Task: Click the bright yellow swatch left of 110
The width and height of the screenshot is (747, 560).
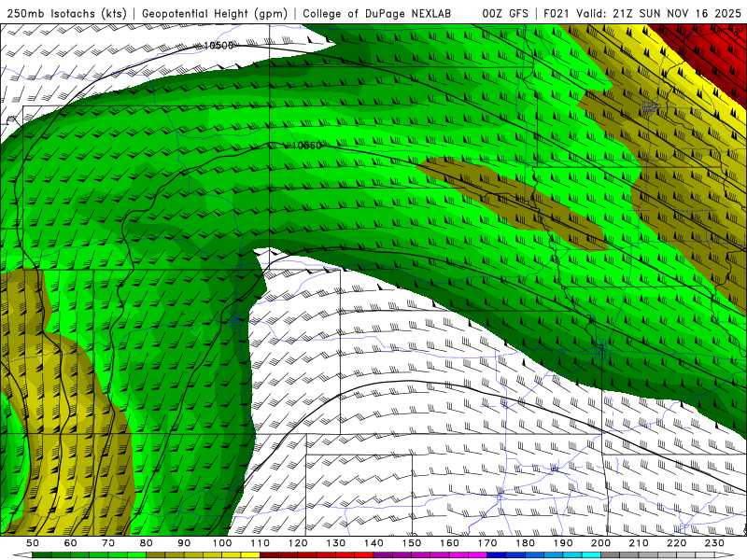Action: pos(250,555)
